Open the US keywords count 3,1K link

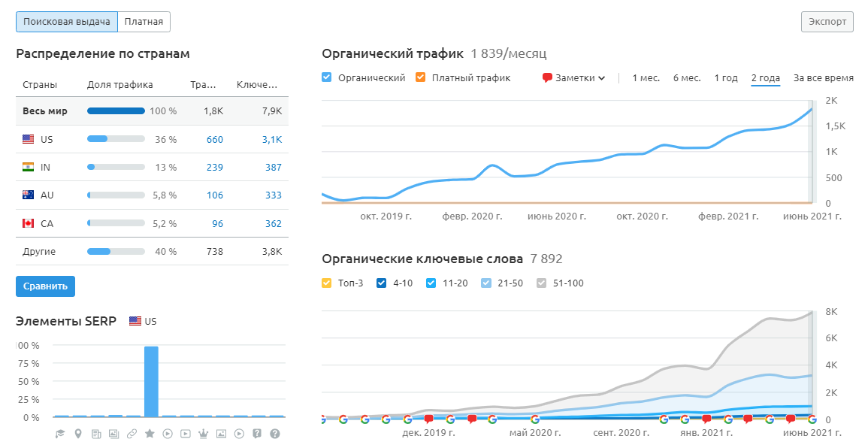tap(272, 139)
